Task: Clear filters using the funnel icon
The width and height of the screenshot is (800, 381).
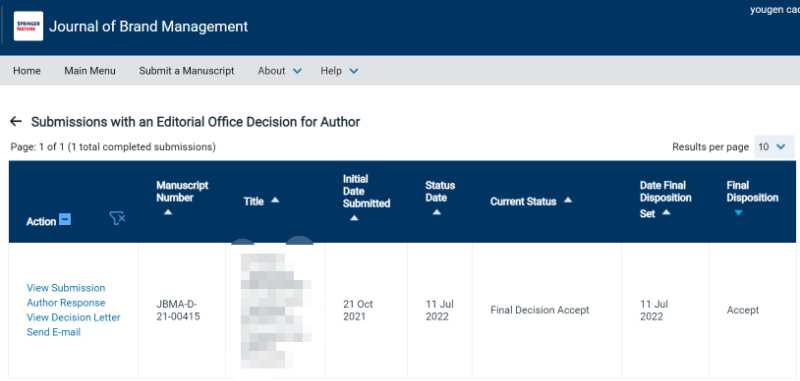Action: click(x=117, y=219)
